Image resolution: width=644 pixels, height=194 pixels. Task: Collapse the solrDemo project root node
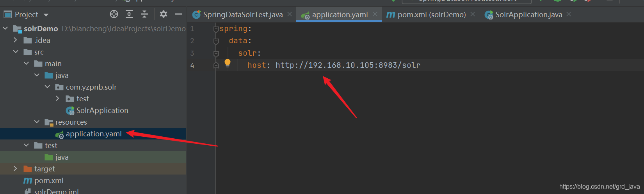click(5, 28)
